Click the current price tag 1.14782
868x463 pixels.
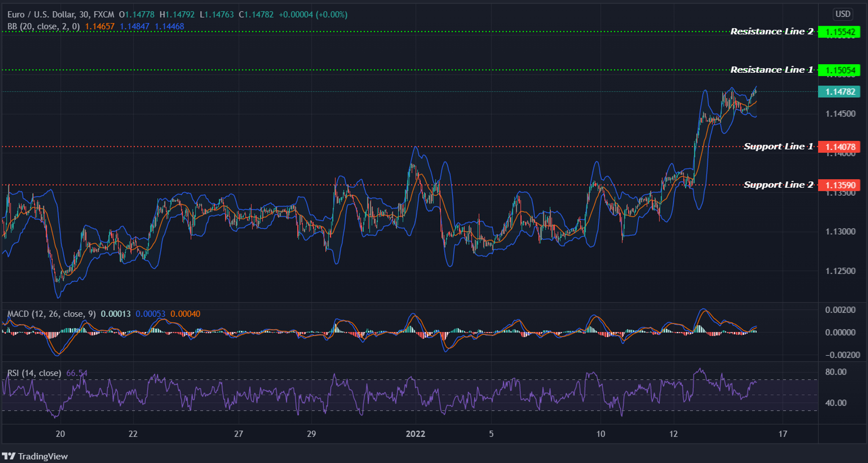pyautogui.click(x=839, y=91)
